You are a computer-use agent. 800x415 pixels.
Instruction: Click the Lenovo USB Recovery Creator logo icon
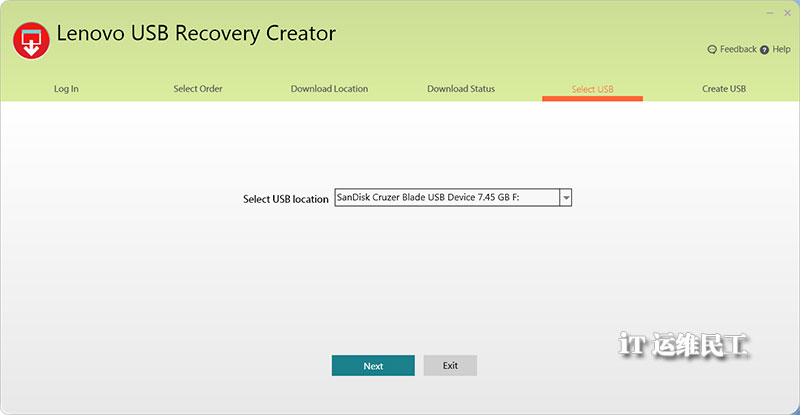point(31,41)
